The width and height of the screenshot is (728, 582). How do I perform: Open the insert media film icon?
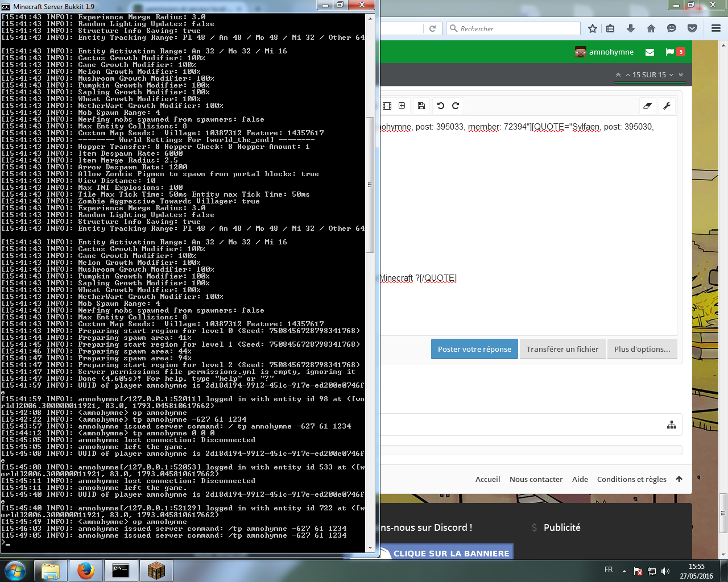click(x=387, y=106)
